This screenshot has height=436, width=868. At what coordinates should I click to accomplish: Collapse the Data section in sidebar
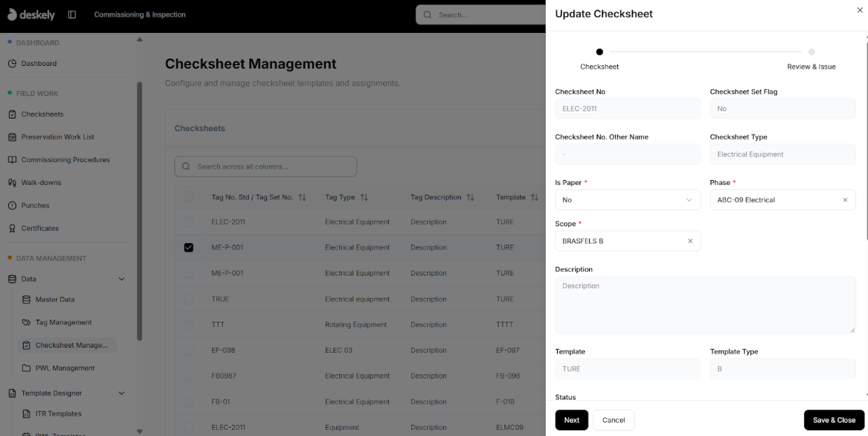(x=121, y=278)
